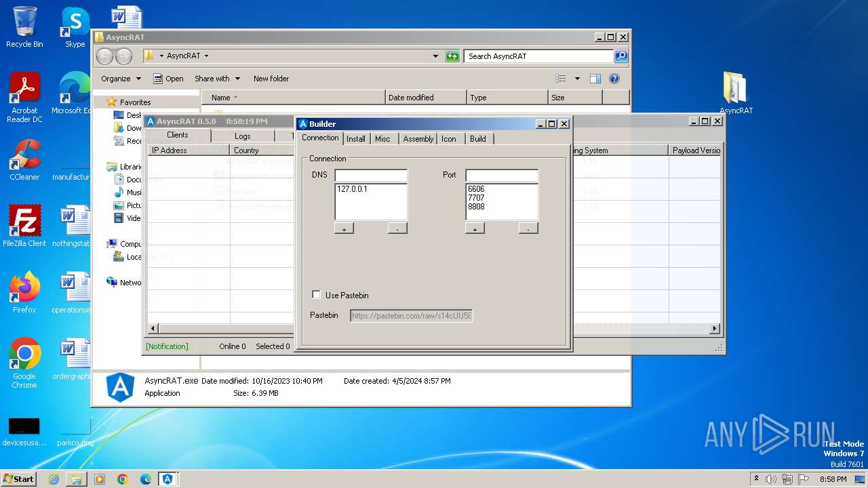Select port 7707 in the list
Image resolution: width=868 pixels, height=488 pixels.
tap(476, 198)
